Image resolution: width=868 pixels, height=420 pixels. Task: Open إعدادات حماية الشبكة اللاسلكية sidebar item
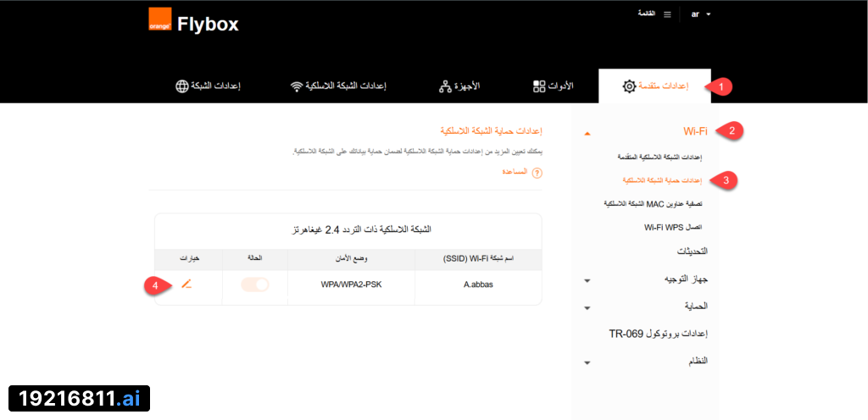[x=662, y=180]
